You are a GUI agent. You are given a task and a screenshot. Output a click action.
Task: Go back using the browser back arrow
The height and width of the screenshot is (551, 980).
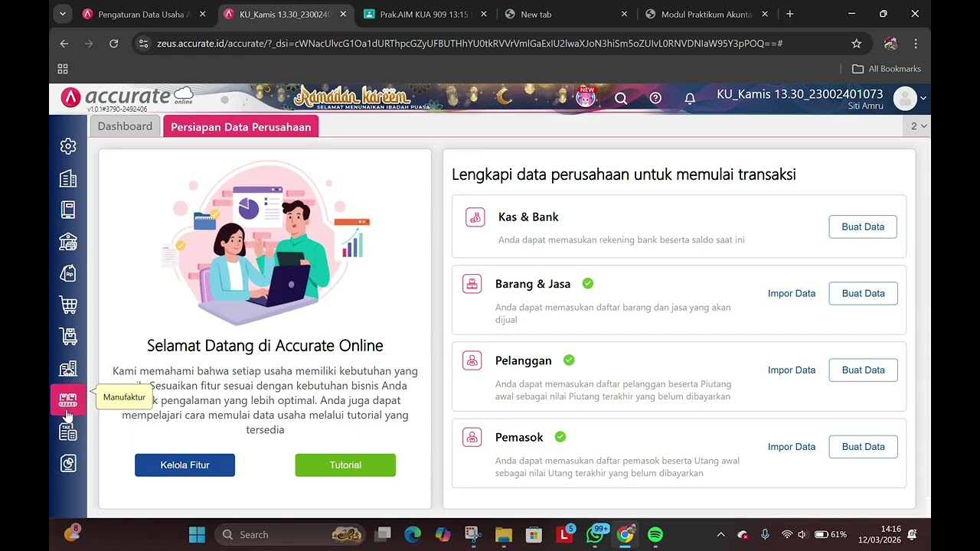pos(64,44)
